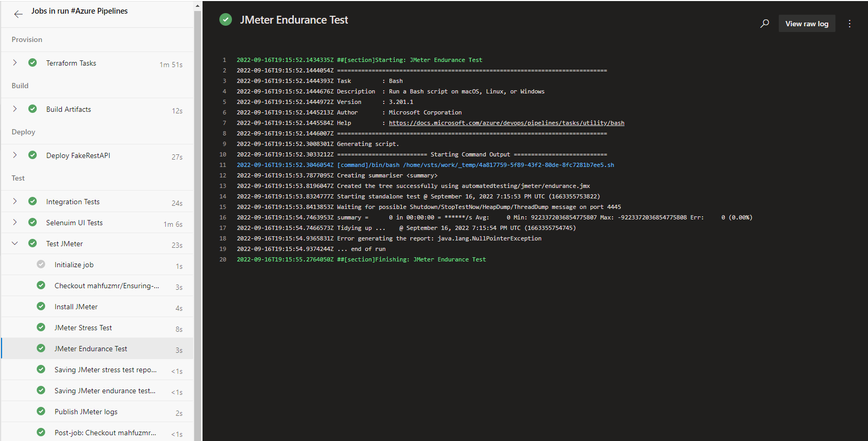The width and height of the screenshot is (868, 441).
Task: Click log line number 1
Action: 224,60
